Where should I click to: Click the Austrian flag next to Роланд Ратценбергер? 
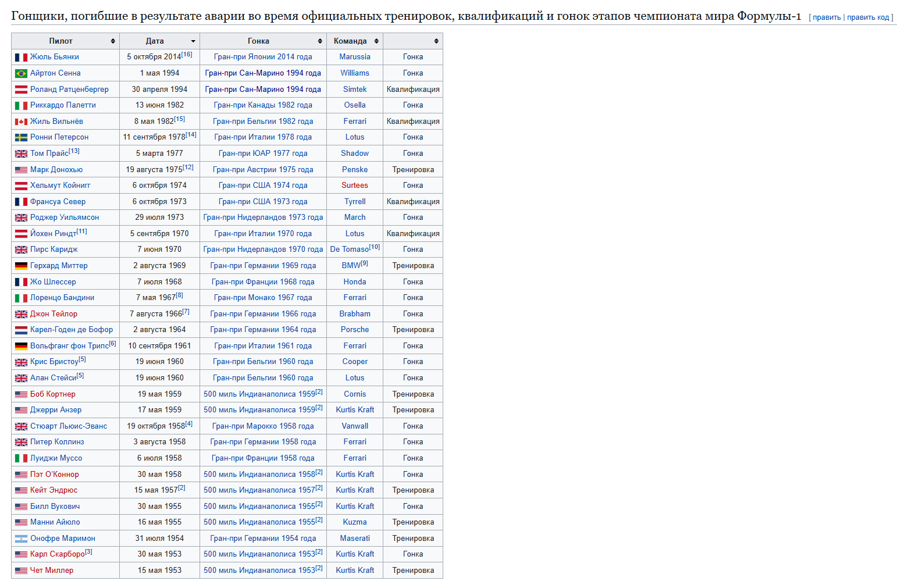(x=21, y=90)
